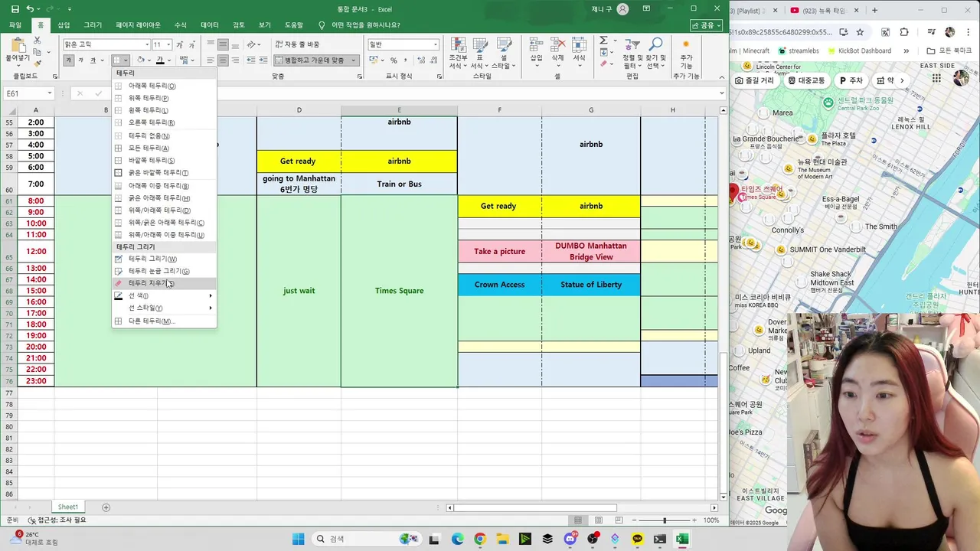Click the AutoSum sigma icon
980x551 pixels.
tap(603, 41)
